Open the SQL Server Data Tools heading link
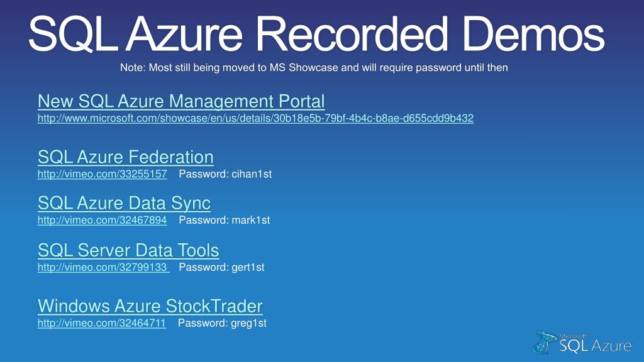Image resolution: width=644 pixels, height=362 pixels. 128,250
